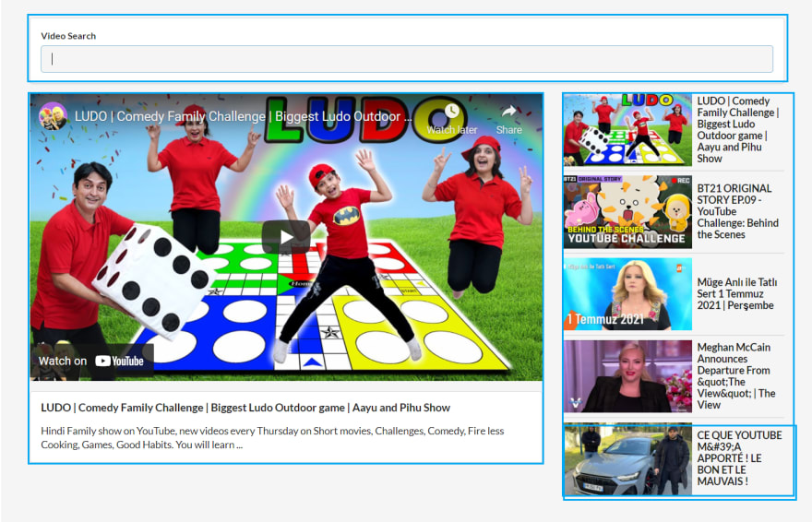This screenshot has width=812, height=522.
Task: Click the Video Search label
Action: 68,36
